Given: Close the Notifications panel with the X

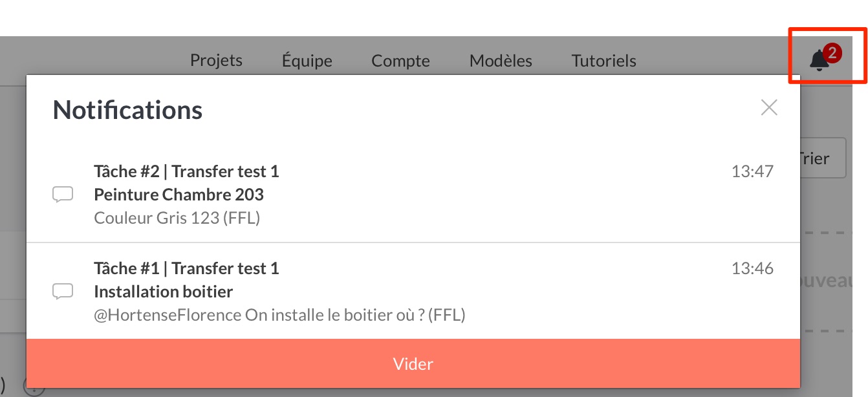Looking at the screenshot, I should point(769,107).
